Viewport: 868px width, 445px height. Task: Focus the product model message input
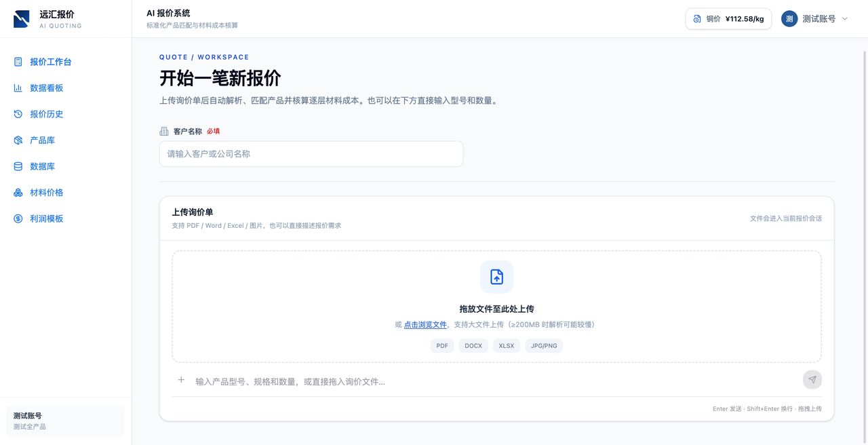[x=495, y=381]
